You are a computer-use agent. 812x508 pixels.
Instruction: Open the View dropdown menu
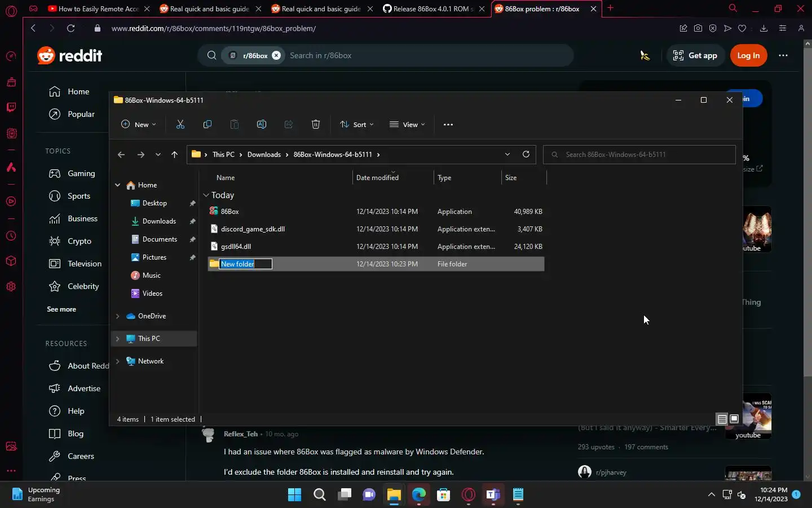(x=407, y=124)
